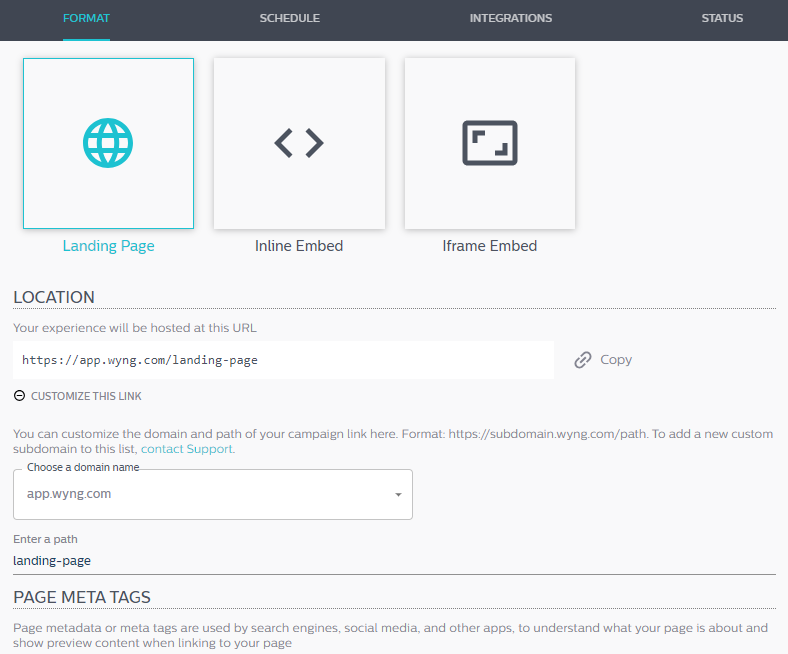Viewport: 788px width, 654px height.
Task: Click the domain dropdown arrow
Action: [398, 495]
